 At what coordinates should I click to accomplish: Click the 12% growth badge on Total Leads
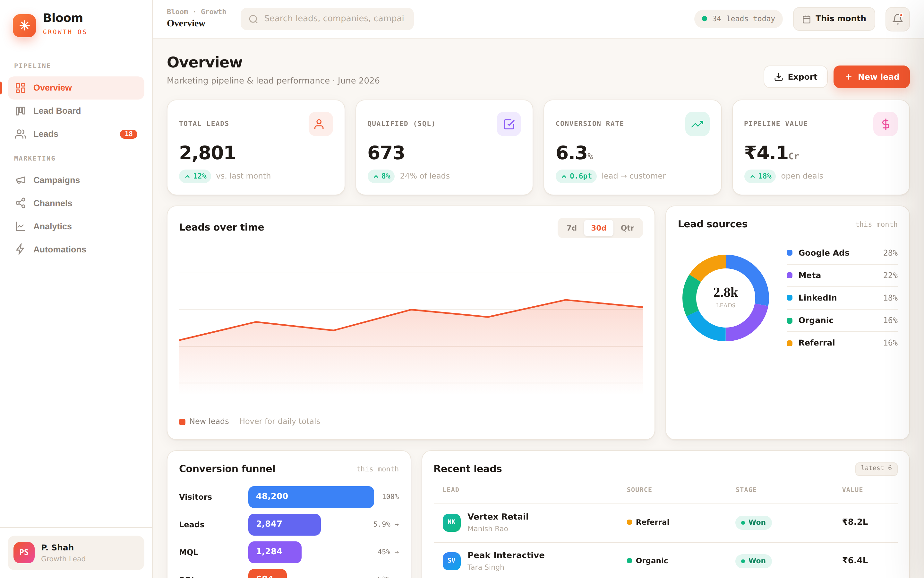[x=195, y=176]
